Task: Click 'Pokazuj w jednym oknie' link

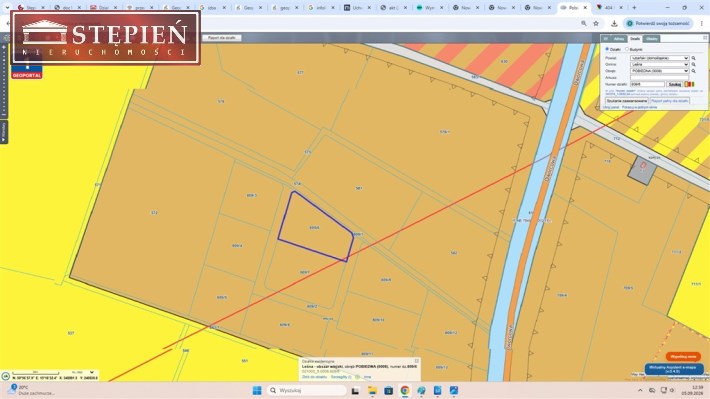Action: pyautogui.click(x=639, y=107)
